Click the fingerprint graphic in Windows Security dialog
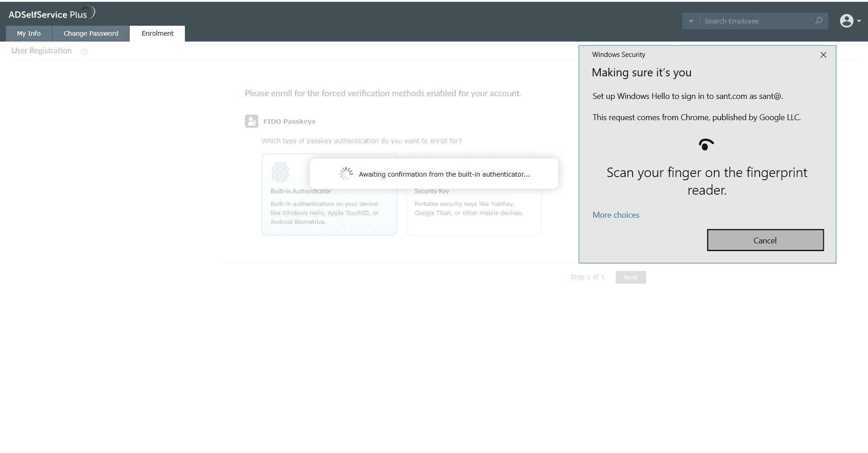 [706, 144]
